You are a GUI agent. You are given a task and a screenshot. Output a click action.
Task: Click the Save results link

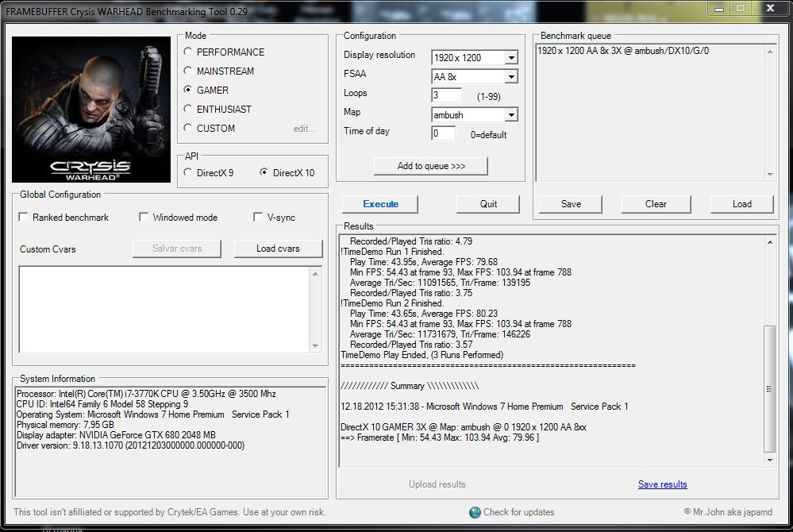(x=663, y=484)
